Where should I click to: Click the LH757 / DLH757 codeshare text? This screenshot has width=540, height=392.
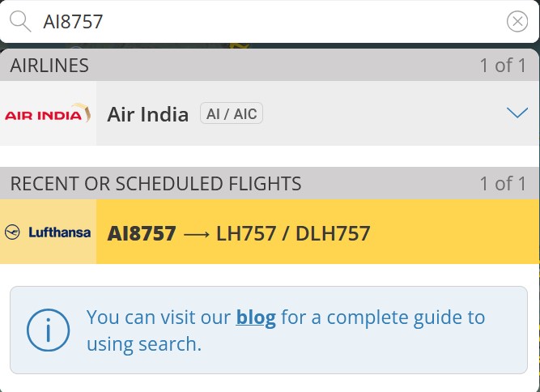tap(293, 234)
